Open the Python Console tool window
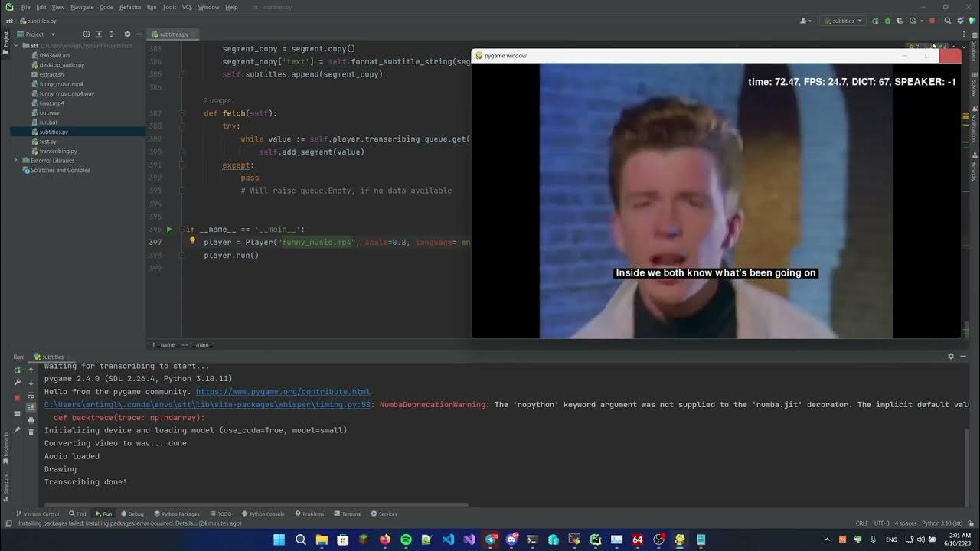Image resolution: width=980 pixels, height=551 pixels. coord(263,514)
